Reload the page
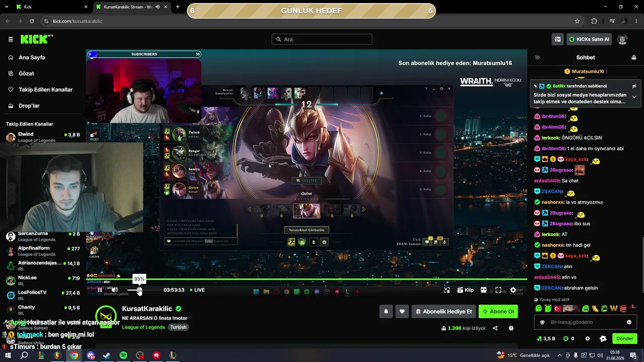Viewport: 644px width, 362px height. 32,21
